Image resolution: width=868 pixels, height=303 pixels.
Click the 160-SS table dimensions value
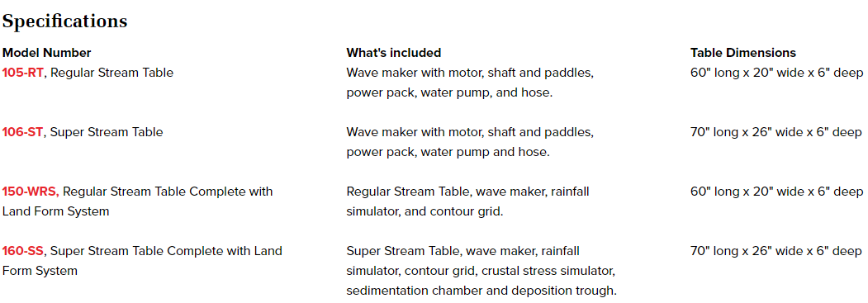(x=776, y=251)
